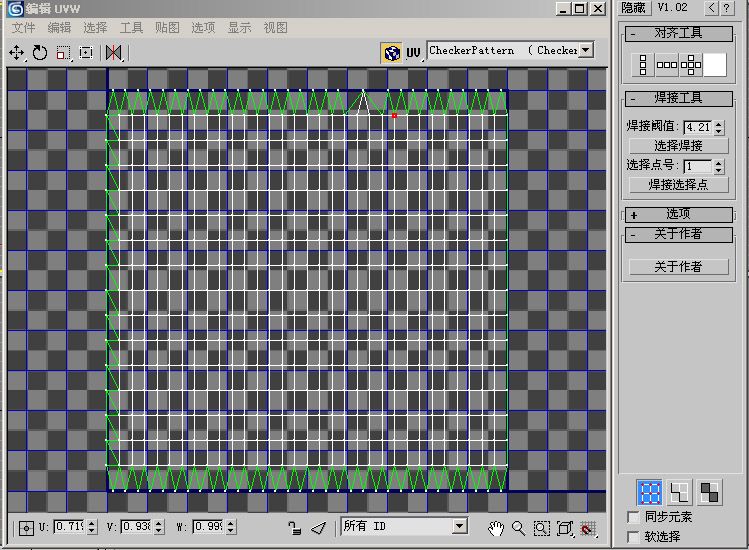Select the Zoom magnifier tool
Viewport: 749px width, 550px height.
518,528
